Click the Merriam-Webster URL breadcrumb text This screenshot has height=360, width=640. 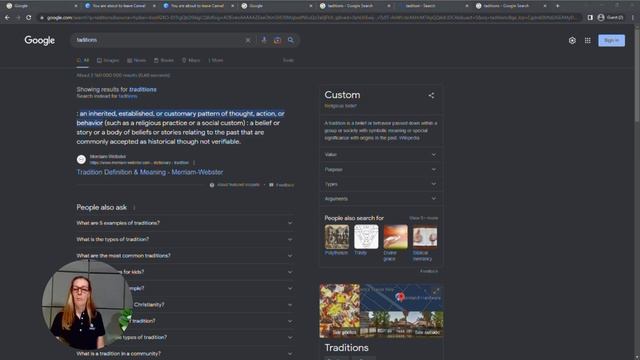[x=139, y=162]
